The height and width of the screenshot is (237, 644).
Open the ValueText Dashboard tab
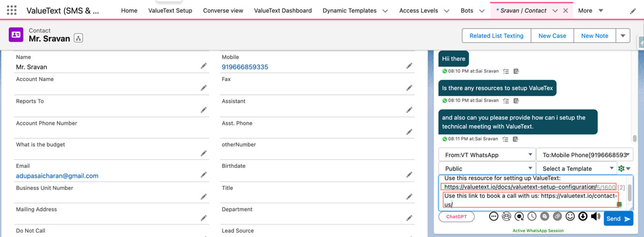point(283,10)
